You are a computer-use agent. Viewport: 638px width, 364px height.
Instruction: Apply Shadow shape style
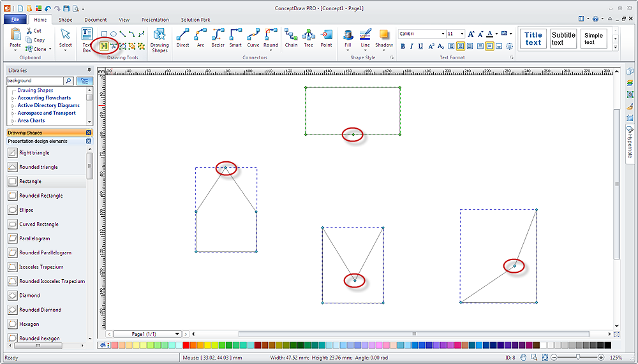pos(384,38)
